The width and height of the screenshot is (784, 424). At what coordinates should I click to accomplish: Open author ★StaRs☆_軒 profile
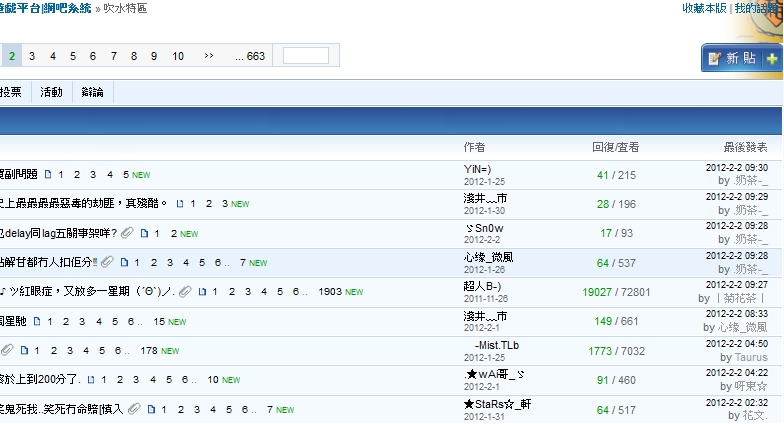498,404
